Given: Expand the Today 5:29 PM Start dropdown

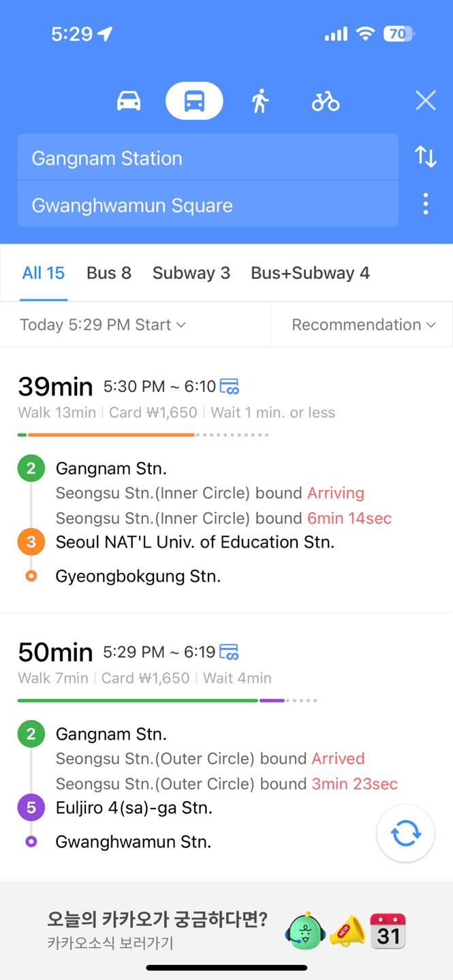Looking at the screenshot, I should [103, 325].
